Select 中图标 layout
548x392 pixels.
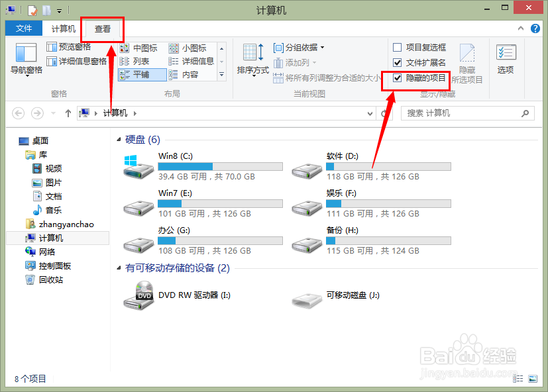coord(138,48)
